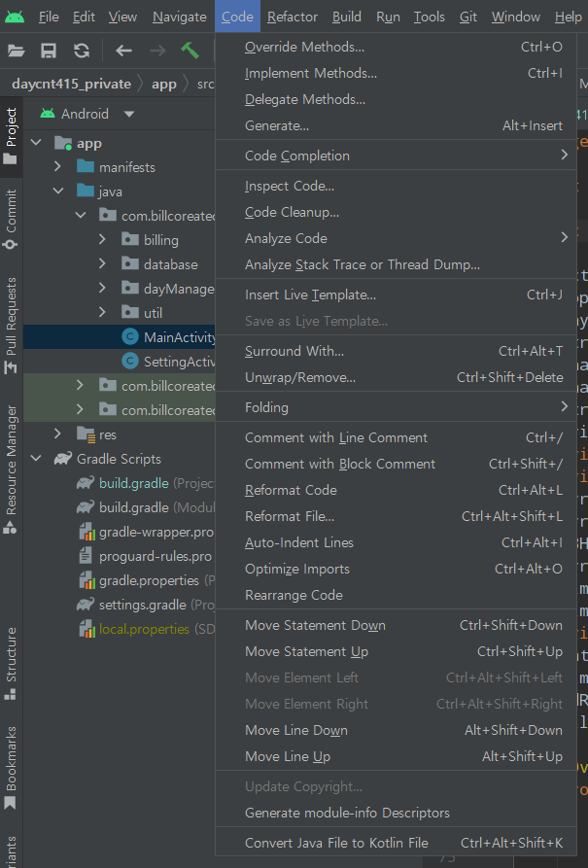Click the app breadcrumb segment
The image size is (588, 868).
pyautogui.click(x=164, y=84)
